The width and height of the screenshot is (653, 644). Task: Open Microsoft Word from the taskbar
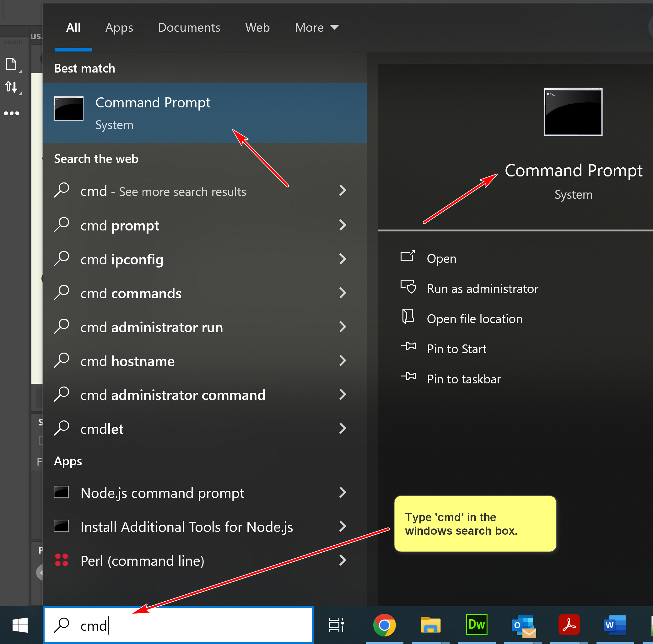(x=614, y=625)
